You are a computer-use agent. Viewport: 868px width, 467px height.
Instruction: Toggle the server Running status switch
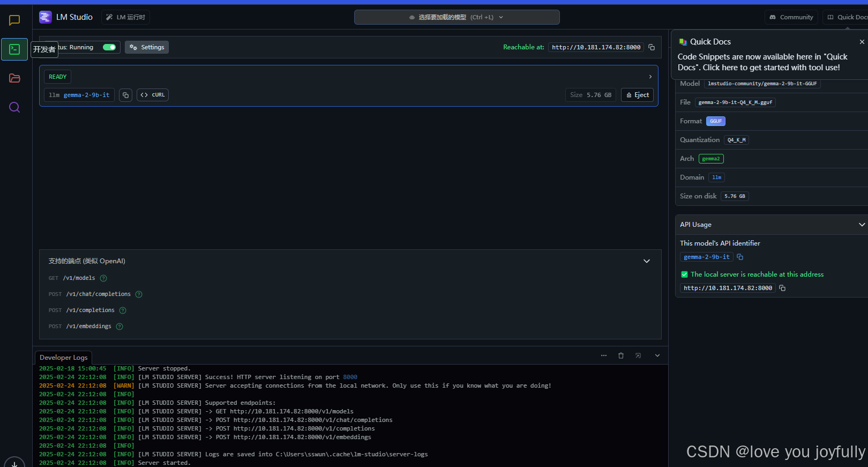(x=109, y=47)
